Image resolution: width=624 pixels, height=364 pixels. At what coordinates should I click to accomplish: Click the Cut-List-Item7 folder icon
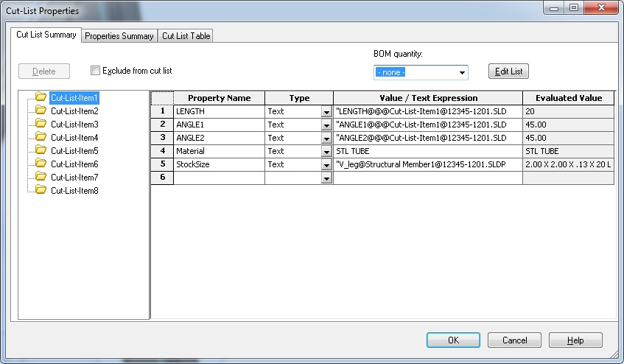coord(41,177)
